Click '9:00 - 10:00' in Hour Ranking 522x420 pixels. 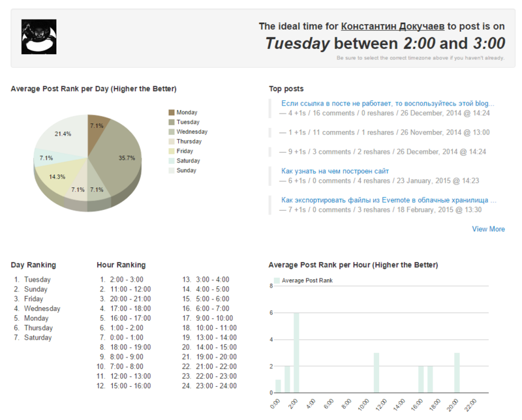coord(215,318)
